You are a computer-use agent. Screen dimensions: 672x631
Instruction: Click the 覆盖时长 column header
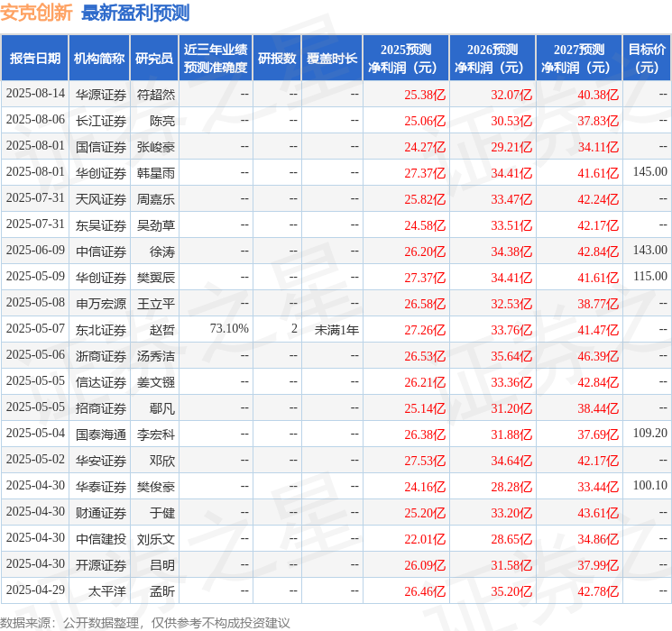pos(332,59)
